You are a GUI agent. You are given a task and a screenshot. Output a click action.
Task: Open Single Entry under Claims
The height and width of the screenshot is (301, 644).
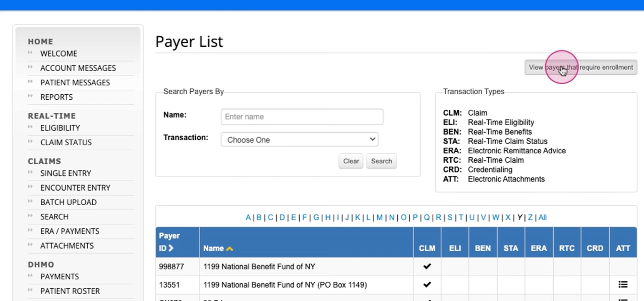[x=66, y=173]
